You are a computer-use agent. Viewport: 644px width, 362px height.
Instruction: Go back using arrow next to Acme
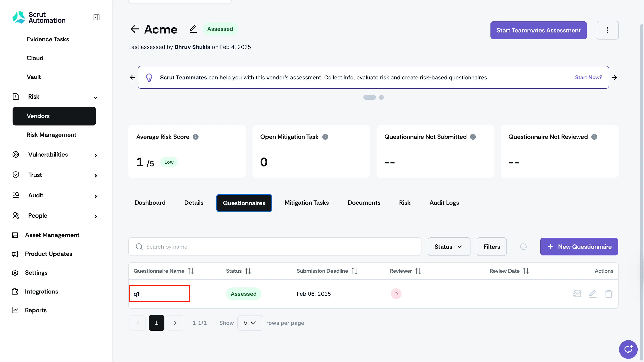(x=135, y=29)
